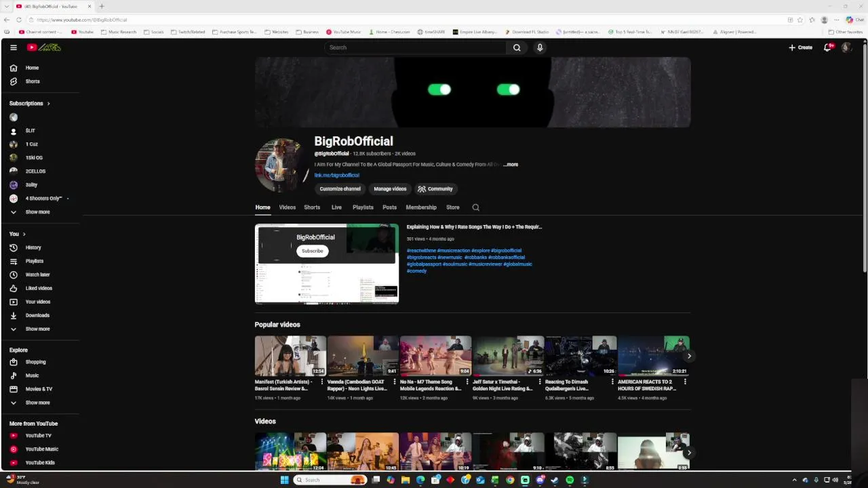Open the Community button

point(435,189)
